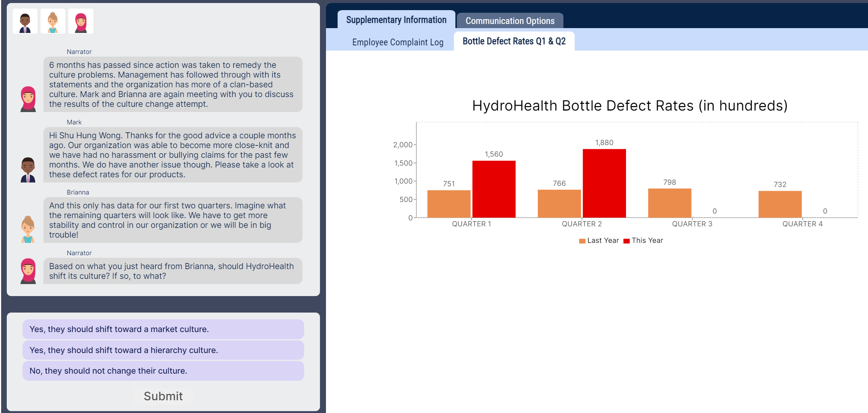868x413 pixels.
Task: Click the Quarter 1 This Year bar labeled 1,560
Action: tap(494, 189)
